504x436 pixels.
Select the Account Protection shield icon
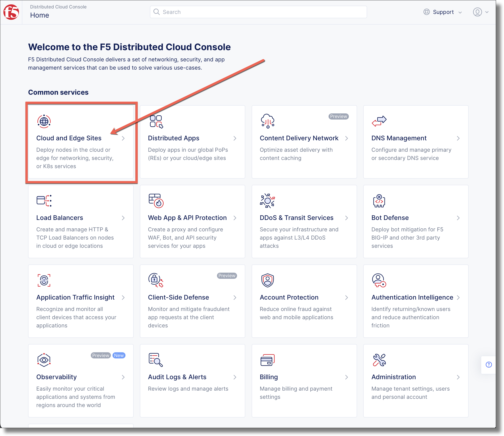point(267,280)
